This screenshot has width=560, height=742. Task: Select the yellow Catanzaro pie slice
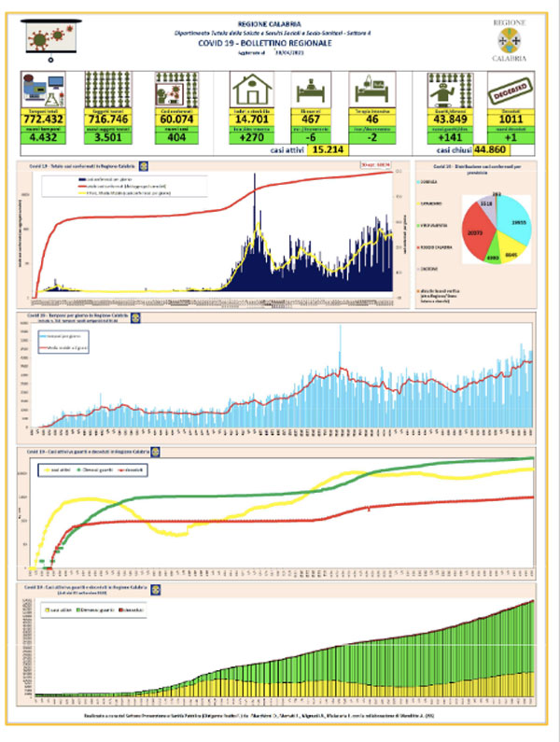click(x=511, y=249)
